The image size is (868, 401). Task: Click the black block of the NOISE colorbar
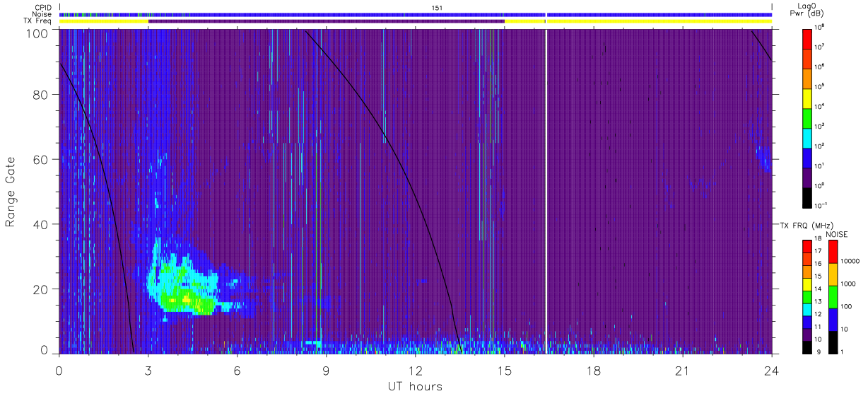coord(833,342)
